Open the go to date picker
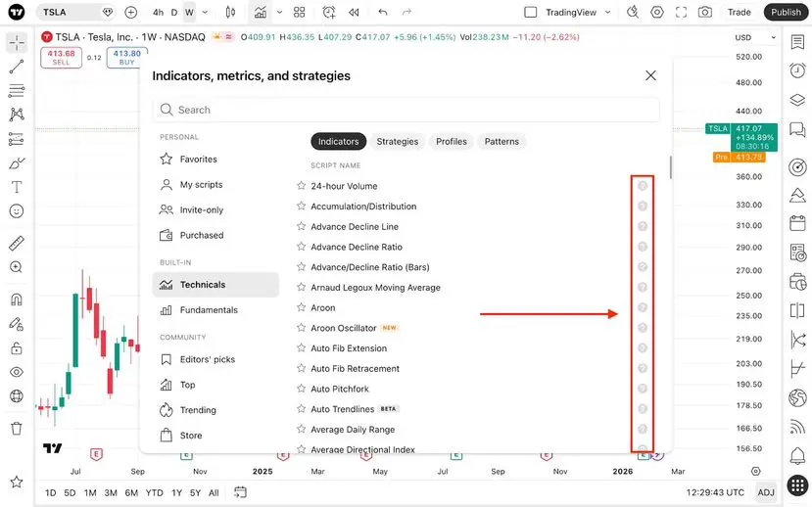The width and height of the screenshot is (812, 507). point(240,492)
